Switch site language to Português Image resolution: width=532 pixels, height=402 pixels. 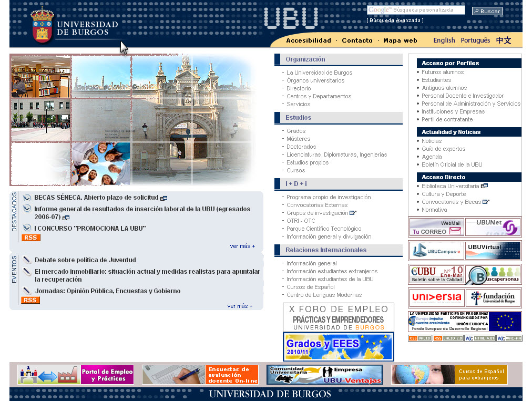[475, 40]
